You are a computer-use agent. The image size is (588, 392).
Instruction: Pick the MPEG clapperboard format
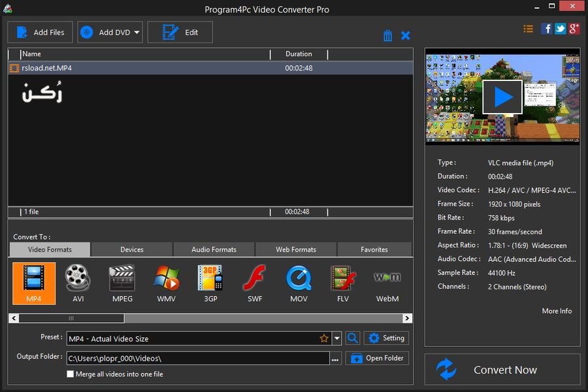pos(122,283)
